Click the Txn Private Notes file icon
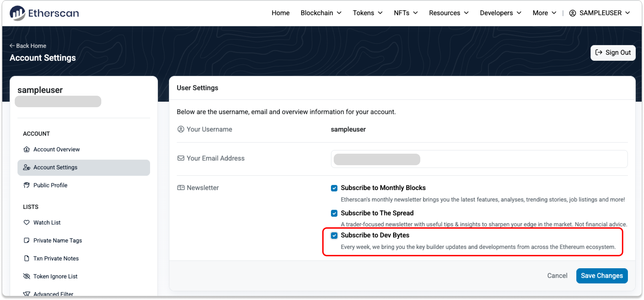Screen dimensions: 644x300 coord(26,259)
